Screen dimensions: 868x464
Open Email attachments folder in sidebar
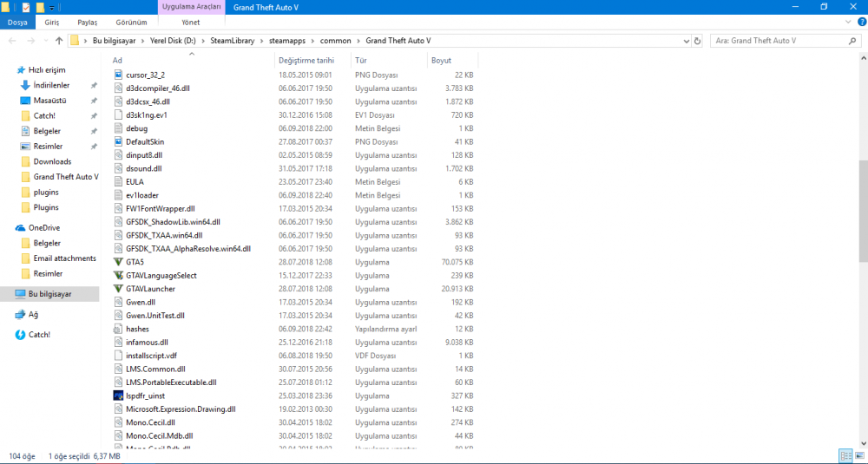click(x=65, y=258)
